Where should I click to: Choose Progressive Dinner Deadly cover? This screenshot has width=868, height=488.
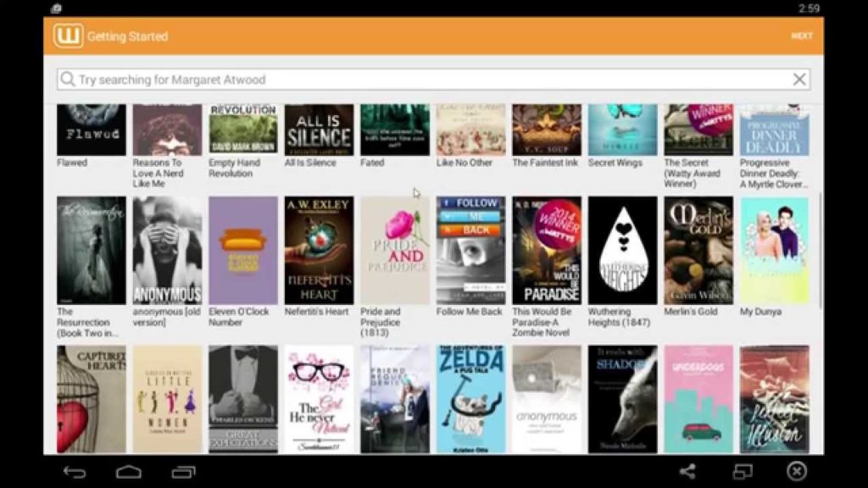coord(774,130)
